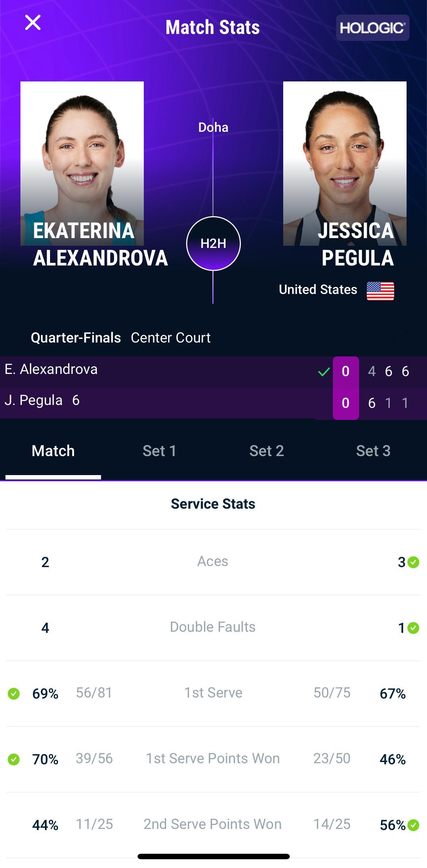Open the H2H head-to-head circle

tap(213, 244)
